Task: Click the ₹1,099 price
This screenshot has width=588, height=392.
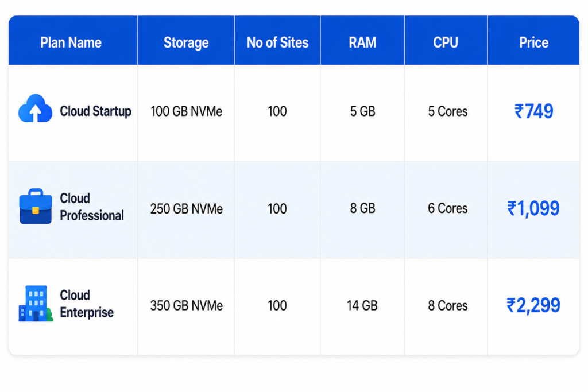Action: [533, 208]
